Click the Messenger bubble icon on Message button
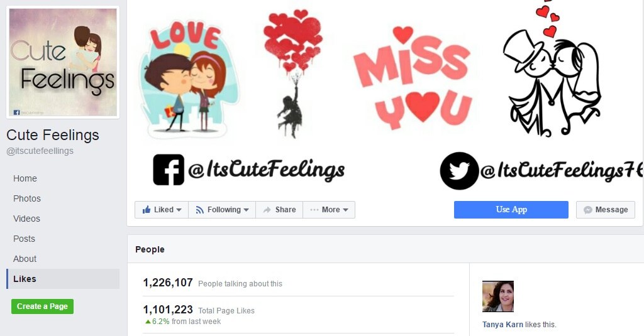Image resolution: width=644 pixels, height=336 pixels. click(x=588, y=210)
